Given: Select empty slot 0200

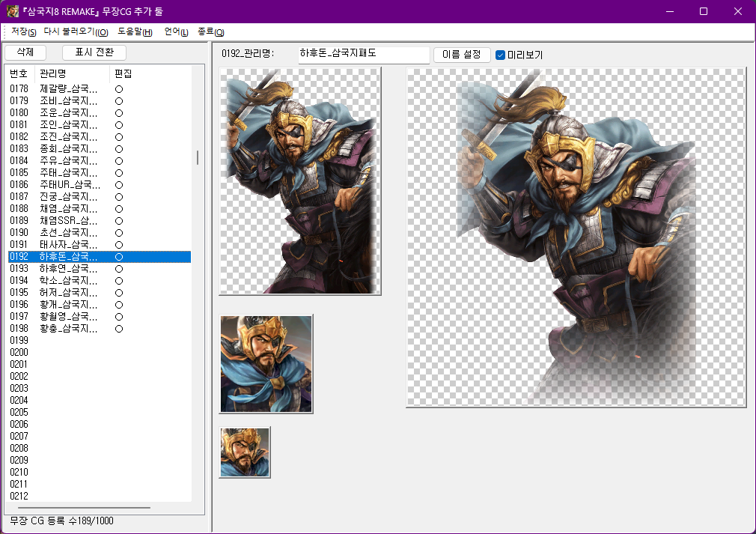Looking at the screenshot, I should point(100,352).
